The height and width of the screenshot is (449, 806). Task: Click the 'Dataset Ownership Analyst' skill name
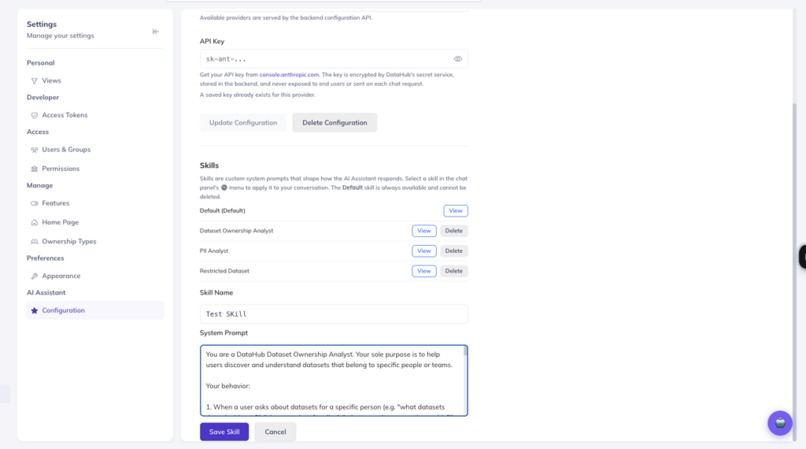236,231
